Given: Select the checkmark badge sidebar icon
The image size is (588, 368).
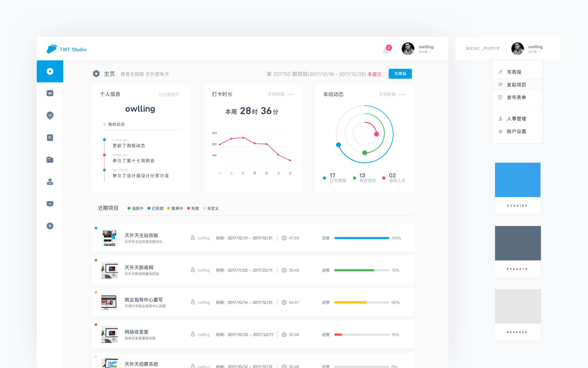Looking at the screenshot, I should point(50,115).
